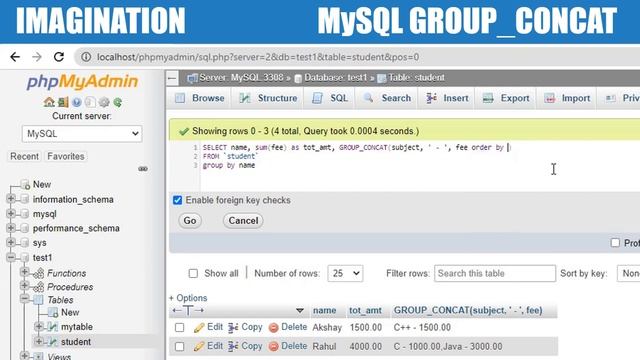Switch to the SQL tab
The image size is (640, 360).
[330, 98]
